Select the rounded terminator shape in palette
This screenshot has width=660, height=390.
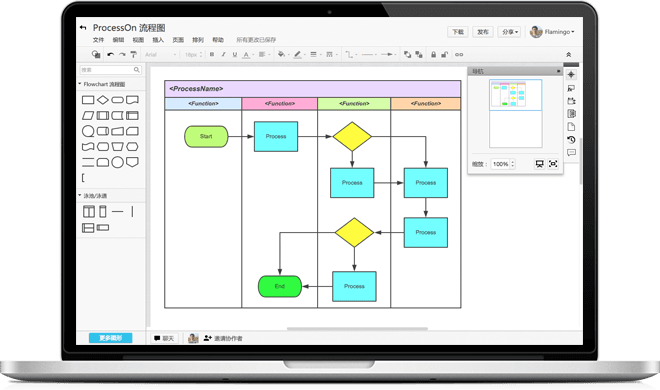pos(117,100)
